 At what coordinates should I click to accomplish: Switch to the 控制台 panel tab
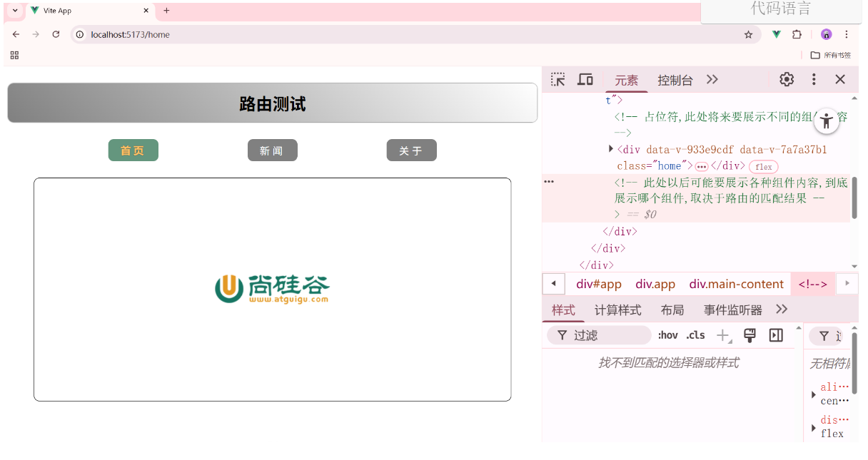pos(675,80)
